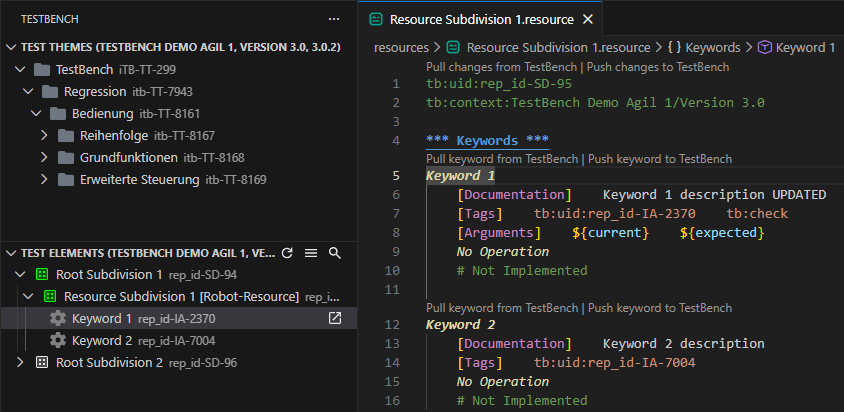This screenshot has height=412, width=844.
Task: Expand Root Subdivision 2 node
Action: 20,362
